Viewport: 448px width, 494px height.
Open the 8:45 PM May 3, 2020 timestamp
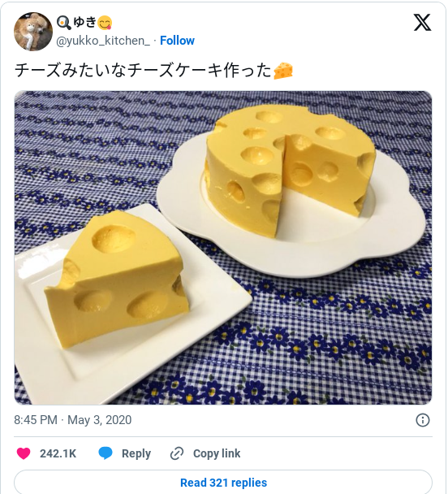point(73,420)
